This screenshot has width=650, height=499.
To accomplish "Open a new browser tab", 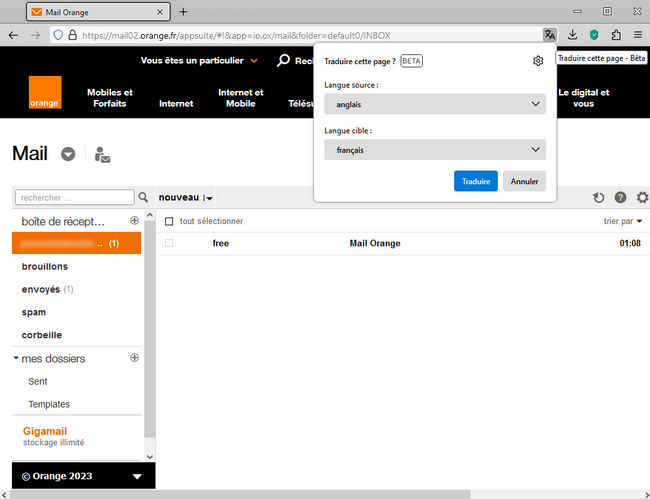I will click(x=183, y=12).
